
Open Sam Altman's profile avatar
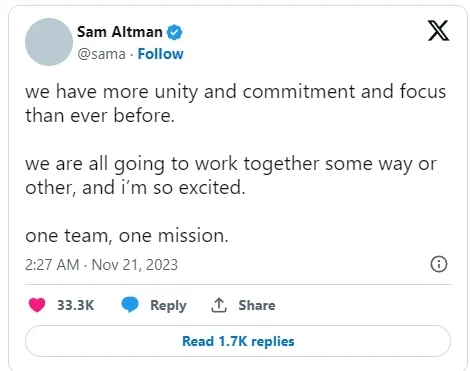point(49,42)
